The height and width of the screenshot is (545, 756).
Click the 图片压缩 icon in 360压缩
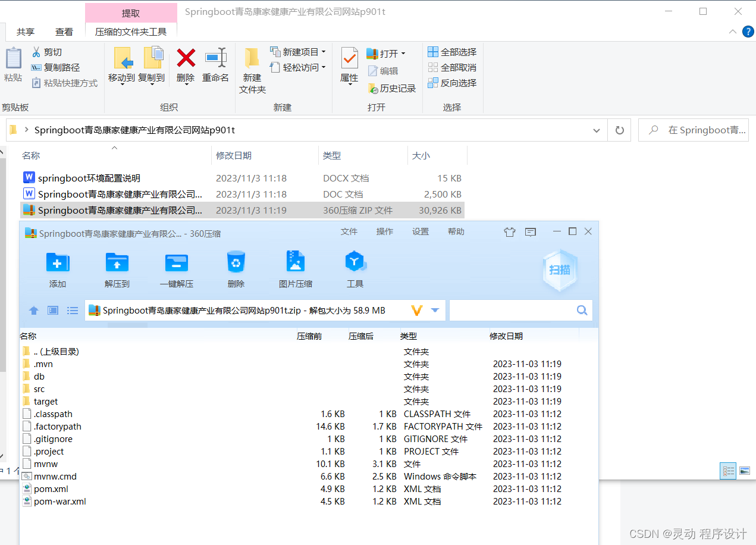click(x=296, y=262)
